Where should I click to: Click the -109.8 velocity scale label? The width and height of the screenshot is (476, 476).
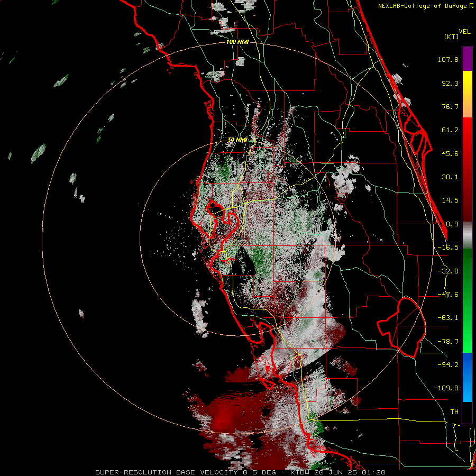pyautogui.click(x=446, y=388)
